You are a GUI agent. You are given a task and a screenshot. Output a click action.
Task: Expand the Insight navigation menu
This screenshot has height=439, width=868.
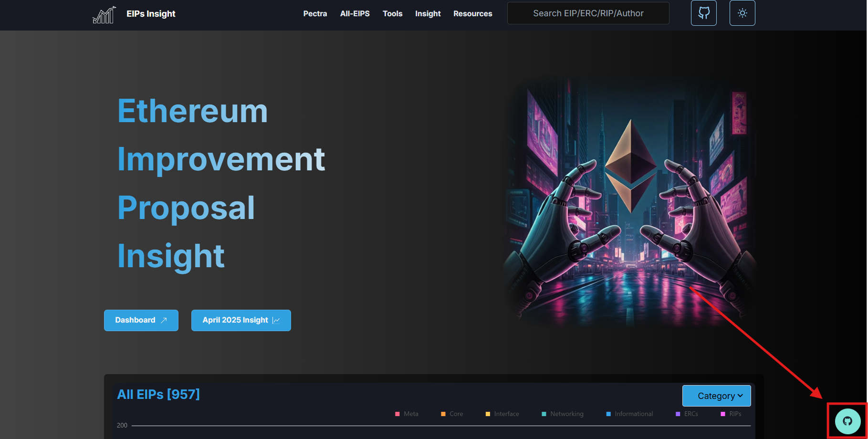[428, 14]
